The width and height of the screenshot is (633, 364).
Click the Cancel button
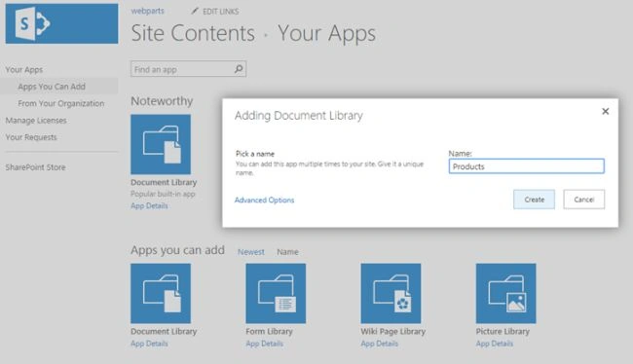coord(583,200)
